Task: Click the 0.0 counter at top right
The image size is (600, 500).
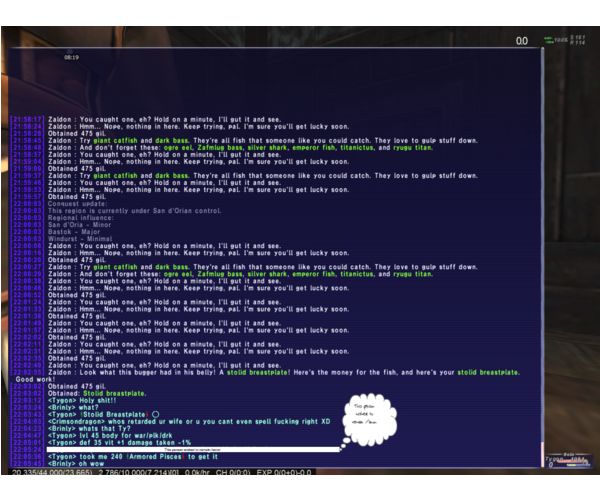Action: pyautogui.click(x=522, y=41)
